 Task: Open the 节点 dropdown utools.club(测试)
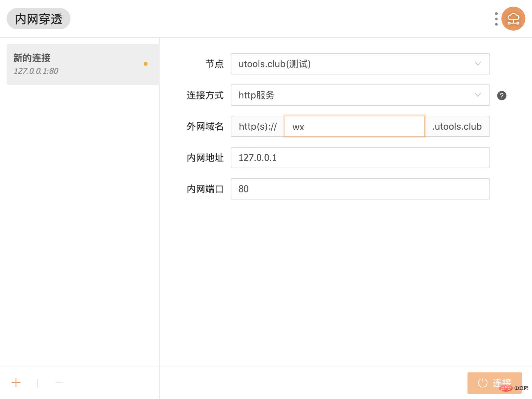[360, 64]
